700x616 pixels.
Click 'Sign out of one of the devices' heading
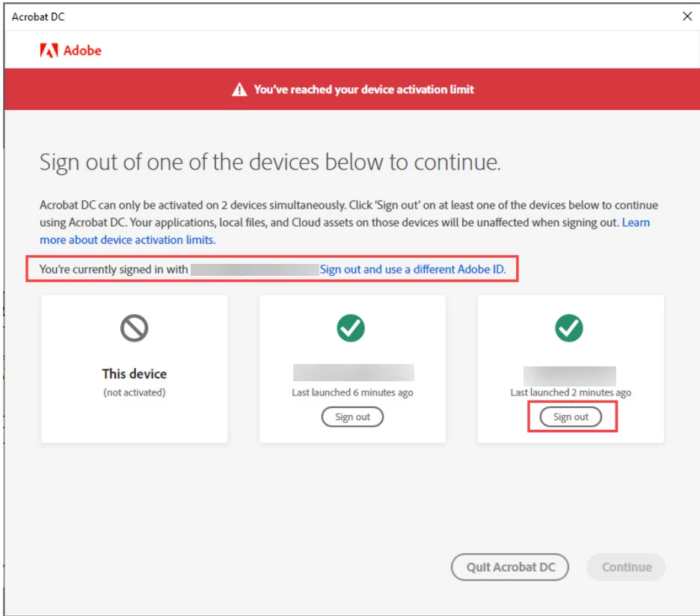[x=270, y=162]
